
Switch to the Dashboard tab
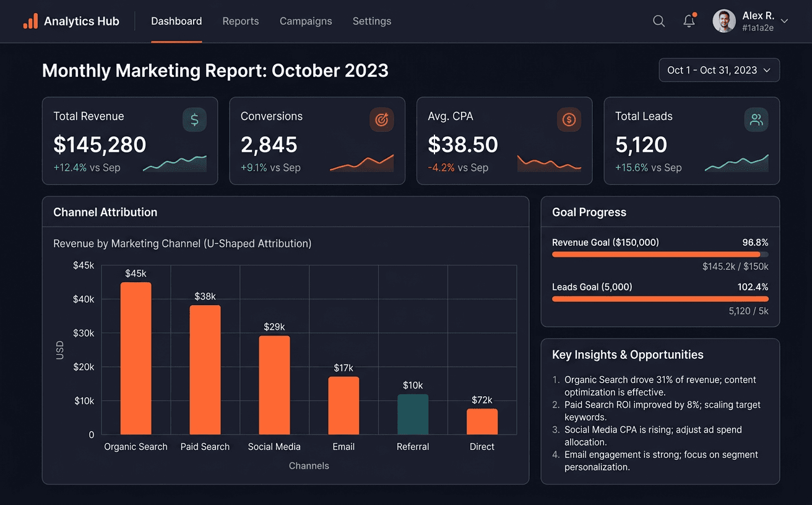click(176, 21)
